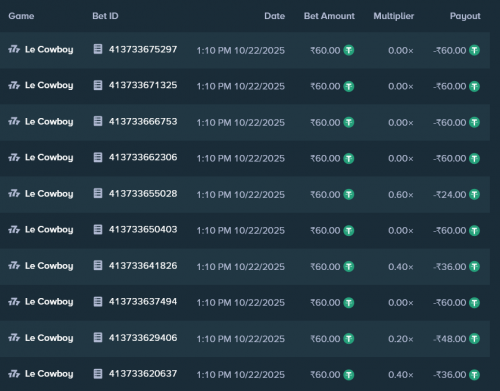Screen dimensions: 500x391
Task: Click slots icon in row of bet 413733650403
Action: (x=14, y=230)
